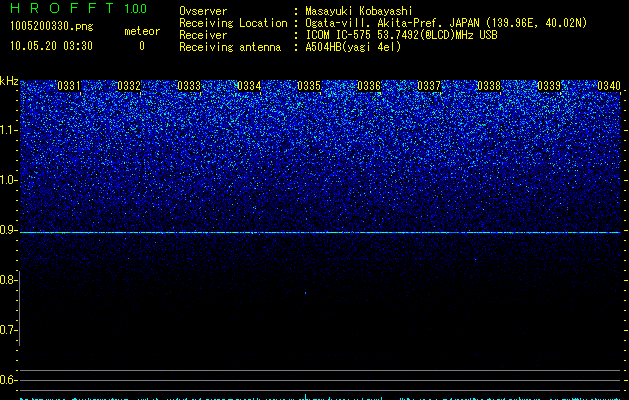This screenshot has height=400, width=629.
Task: Select the location text Ogata-vill. Akita-Pref. JAPAN
Action: click(392, 23)
